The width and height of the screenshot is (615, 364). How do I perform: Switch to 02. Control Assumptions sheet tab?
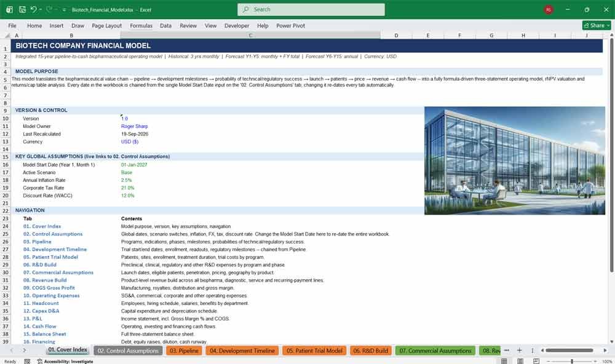[128, 350]
